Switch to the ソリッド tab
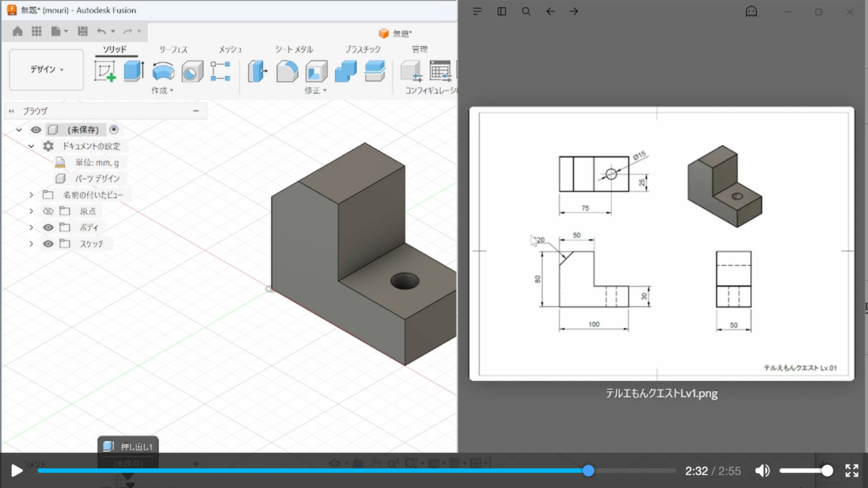The image size is (868, 488). point(115,50)
